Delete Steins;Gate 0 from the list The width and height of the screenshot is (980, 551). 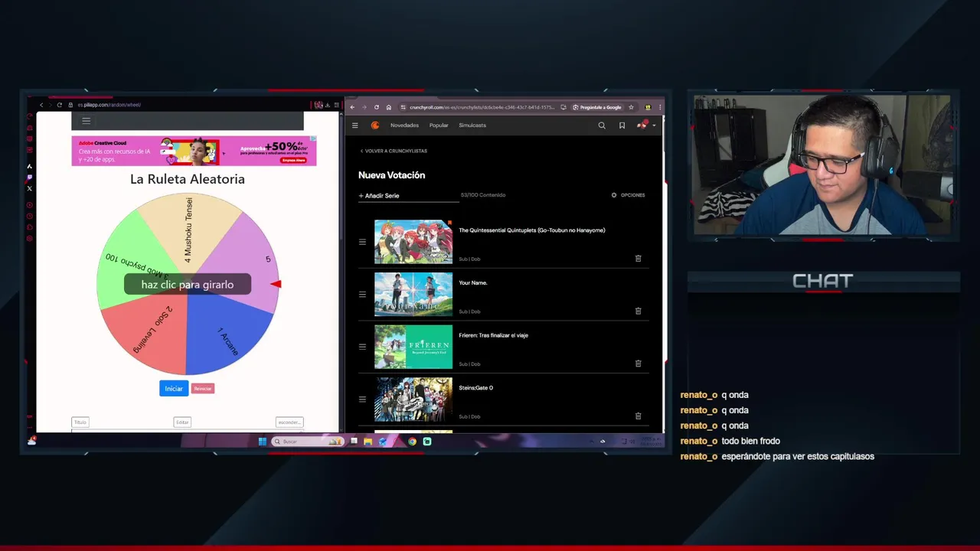(x=638, y=416)
